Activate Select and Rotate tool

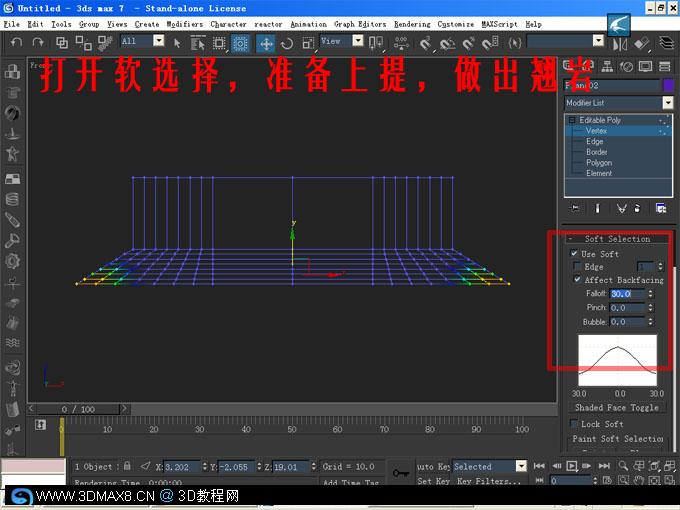(287, 43)
